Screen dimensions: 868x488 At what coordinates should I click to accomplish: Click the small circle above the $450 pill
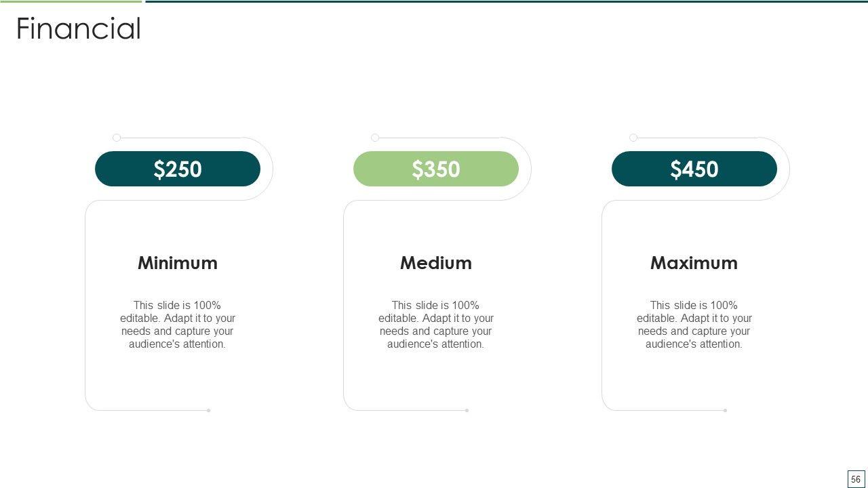[x=633, y=138]
